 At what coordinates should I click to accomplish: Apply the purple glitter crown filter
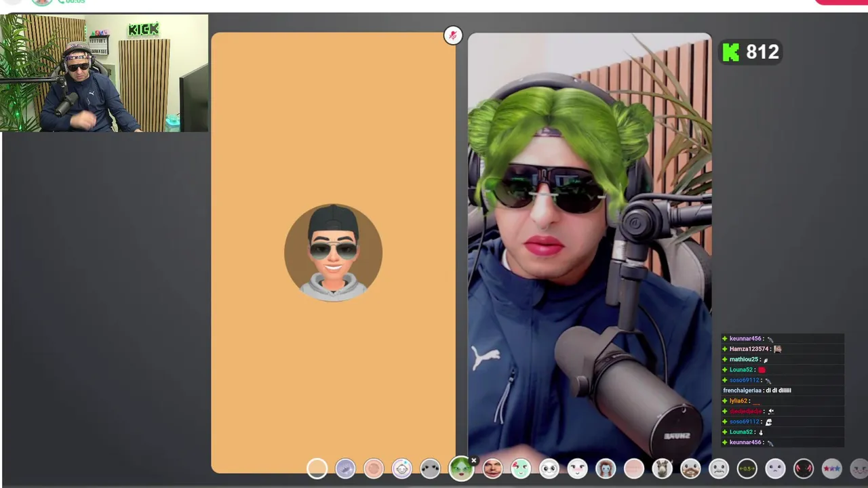click(x=345, y=468)
